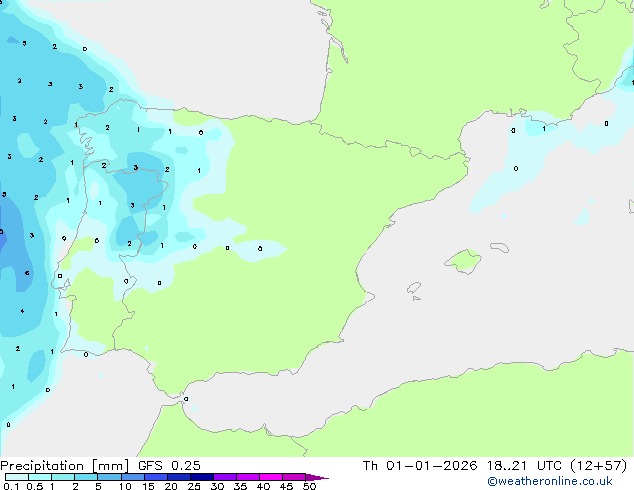Screen dimensions: 634x490
Task: Click the legend swatch between 15 and 20
Action: click(156, 477)
